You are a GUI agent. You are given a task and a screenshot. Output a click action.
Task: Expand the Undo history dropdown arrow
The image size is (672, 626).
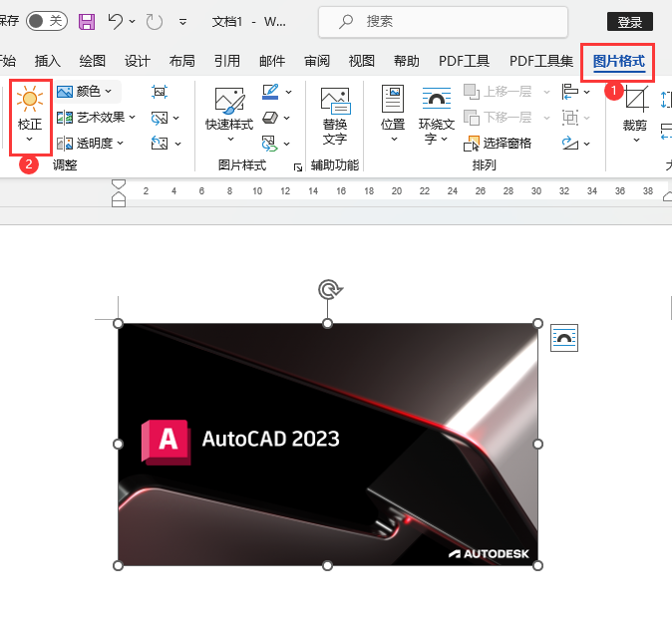pyautogui.click(x=132, y=21)
